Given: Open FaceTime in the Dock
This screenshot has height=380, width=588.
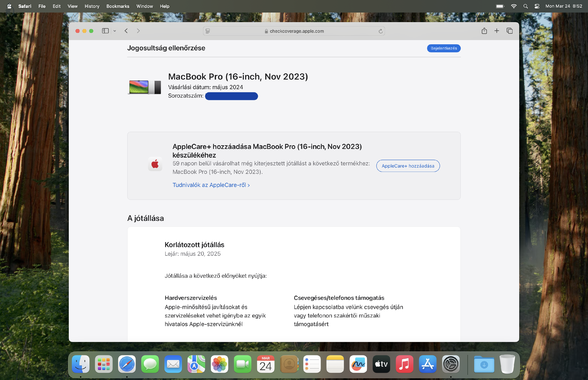Looking at the screenshot, I should pos(243,364).
